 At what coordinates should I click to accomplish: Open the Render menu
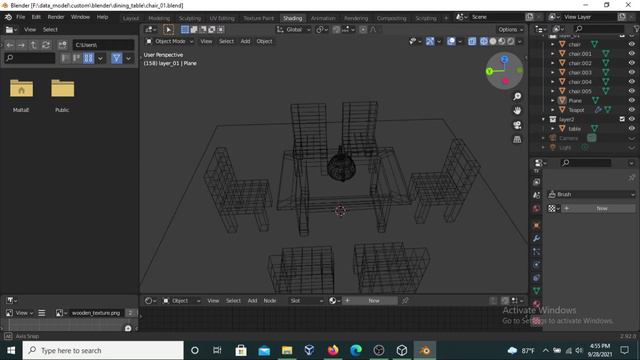pos(56,17)
